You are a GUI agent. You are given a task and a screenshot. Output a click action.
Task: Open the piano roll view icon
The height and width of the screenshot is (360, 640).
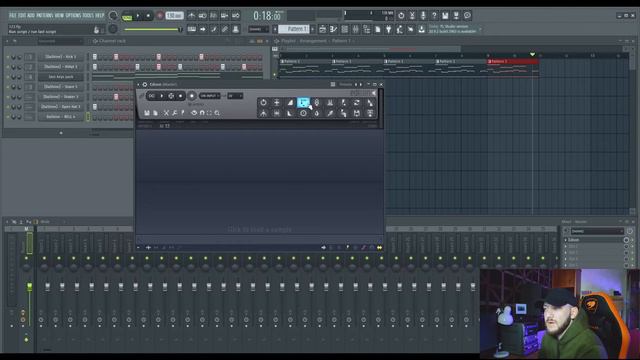tap(333, 29)
